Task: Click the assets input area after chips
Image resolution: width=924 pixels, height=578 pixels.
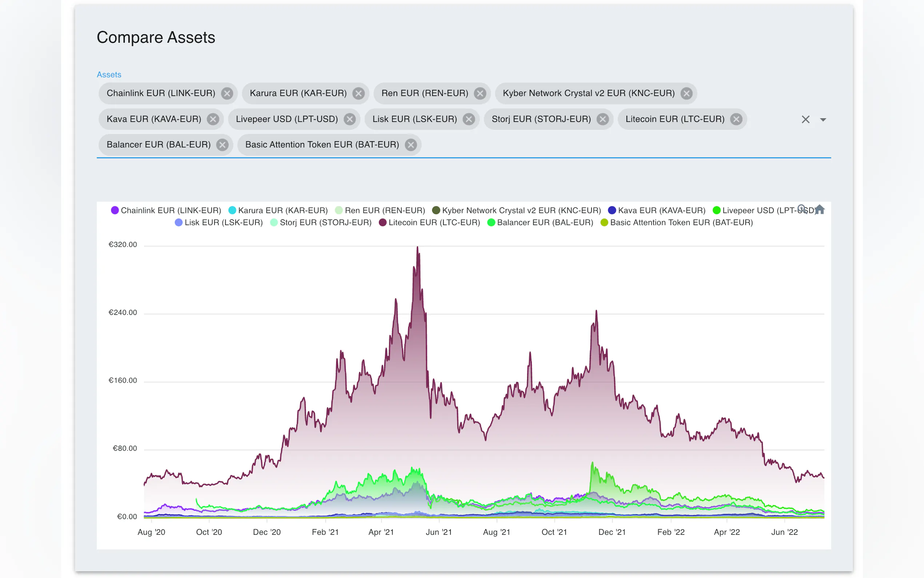Action: pos(573,145)
